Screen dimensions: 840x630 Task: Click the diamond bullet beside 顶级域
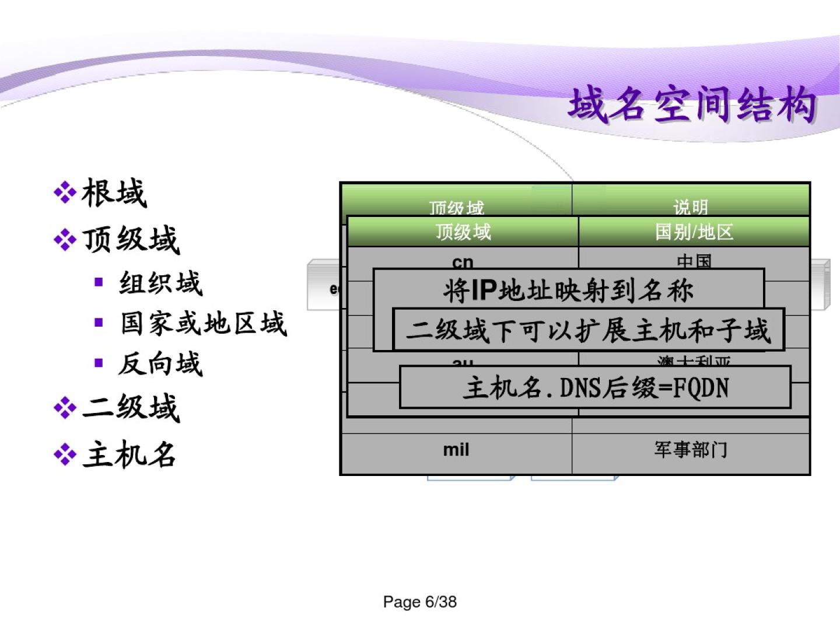click(65, 239)
